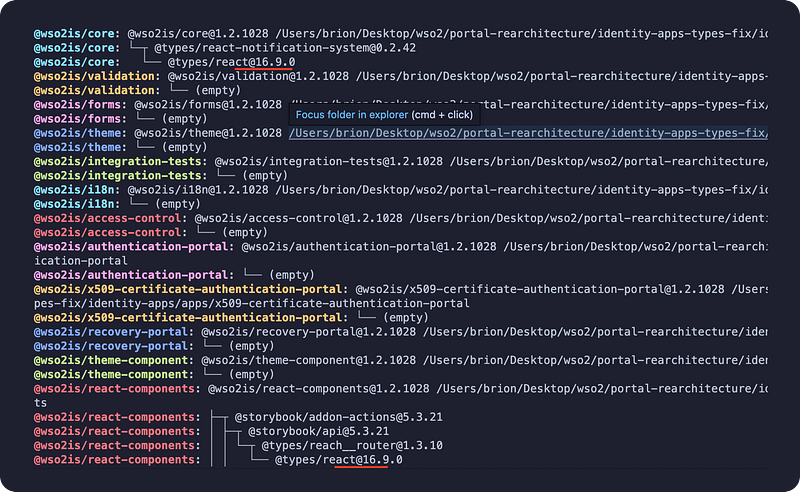Image resolution: width=800 pixels, height=492 pixels.
Task: Click the file path on the @wso2is/i18n row
Action: 521,190
